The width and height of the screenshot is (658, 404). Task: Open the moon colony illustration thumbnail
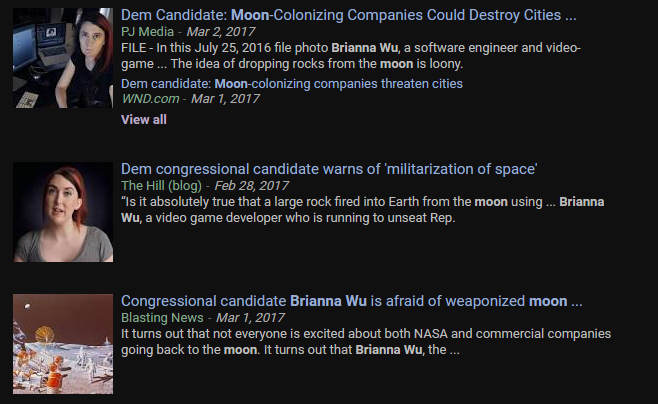pyautogui.click(x=63, y=344)
